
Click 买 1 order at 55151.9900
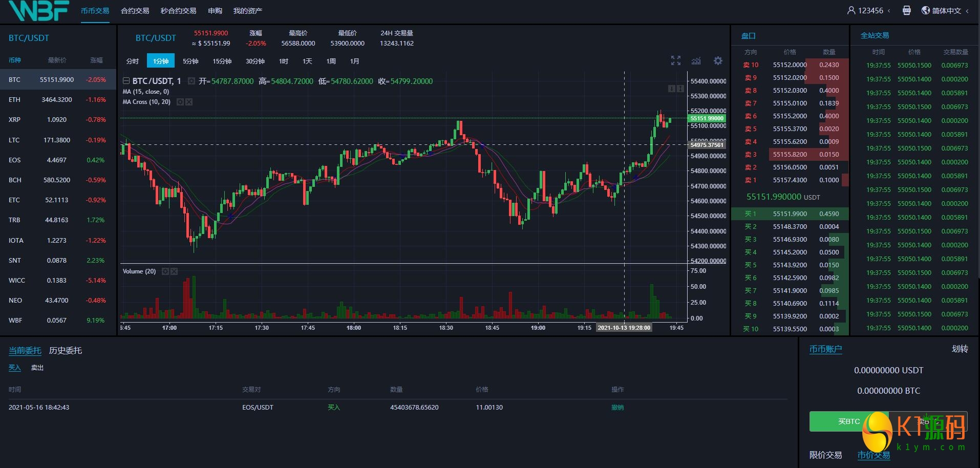click(790, 214)
